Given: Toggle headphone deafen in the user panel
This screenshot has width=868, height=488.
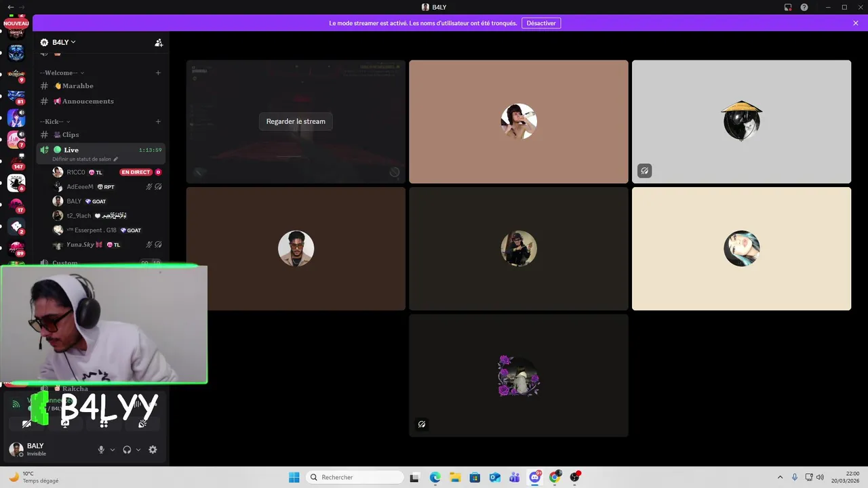Looking at the screenshot, I should pyautogui.click(x=127, y=449).
